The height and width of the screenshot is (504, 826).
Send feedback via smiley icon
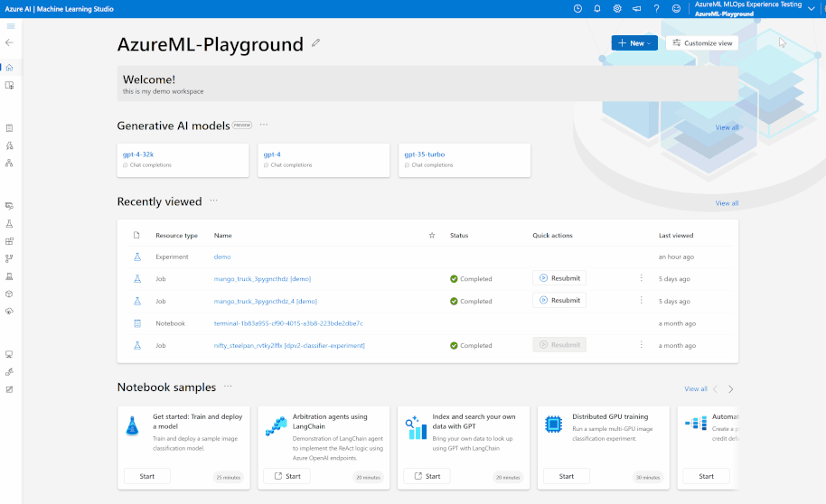pyautogui.click(x=676, y=9)
